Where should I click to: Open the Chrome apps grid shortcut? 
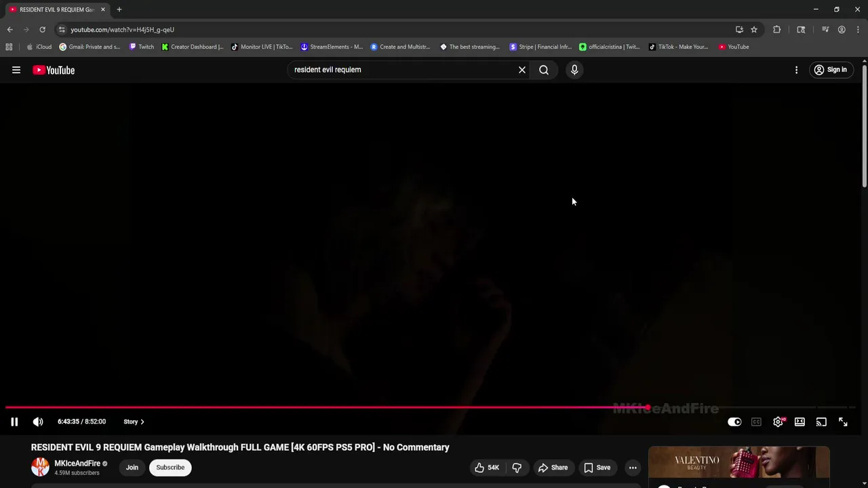click(x=9, y=47)
